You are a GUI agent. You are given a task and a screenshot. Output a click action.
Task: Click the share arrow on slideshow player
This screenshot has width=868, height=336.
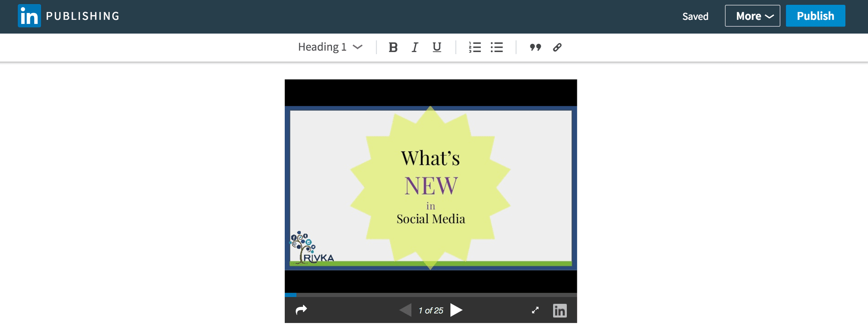[x=301, y=310]
